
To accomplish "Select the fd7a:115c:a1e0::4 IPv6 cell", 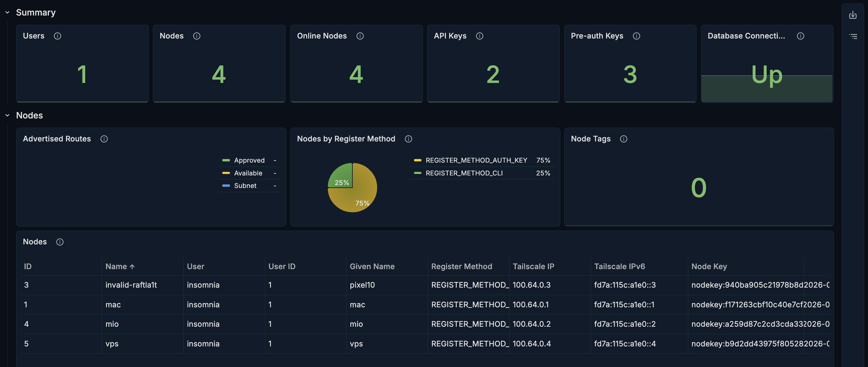I will 639,344.
